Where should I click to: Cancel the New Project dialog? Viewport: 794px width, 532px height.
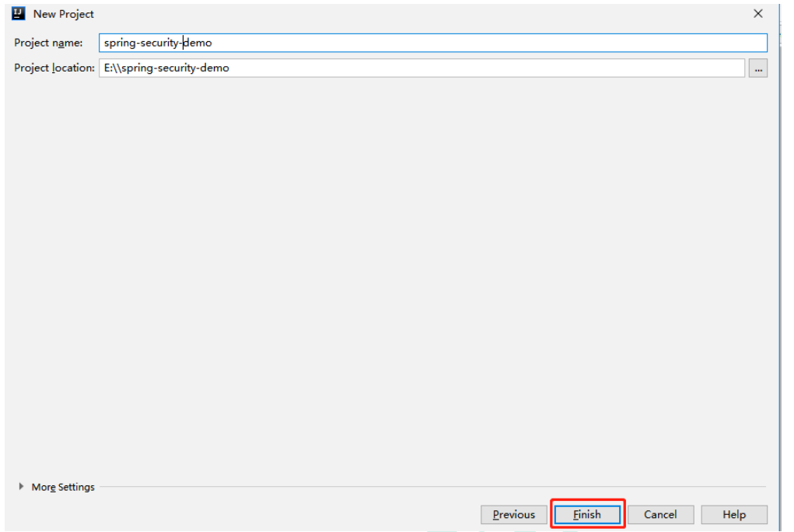point(659,514)
